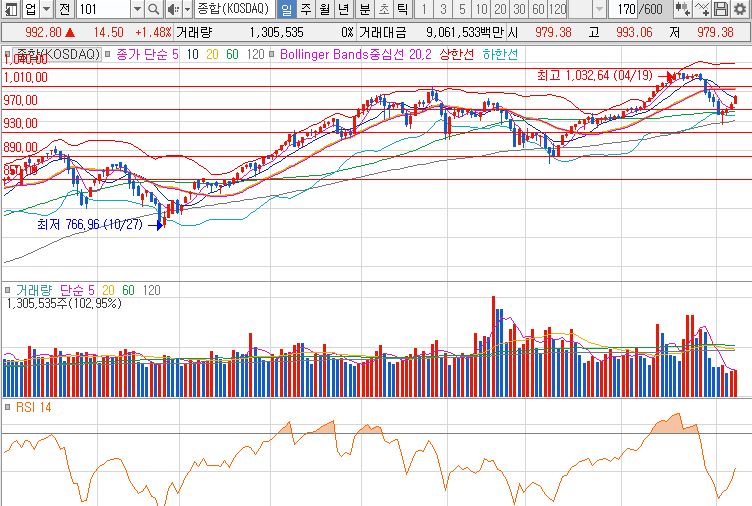Choose the 3 interval button
This screenshot has width=752, height=506.
[443, 9]
